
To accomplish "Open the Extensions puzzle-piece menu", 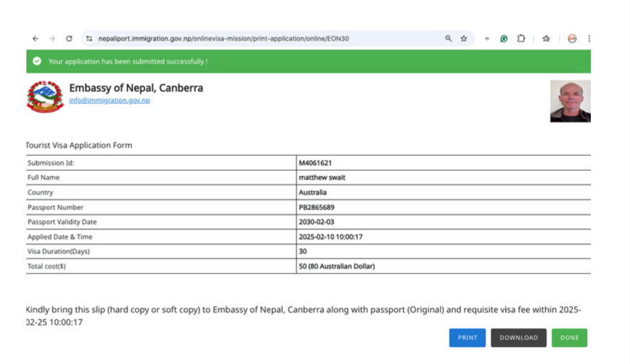I will tap(521, 38).
